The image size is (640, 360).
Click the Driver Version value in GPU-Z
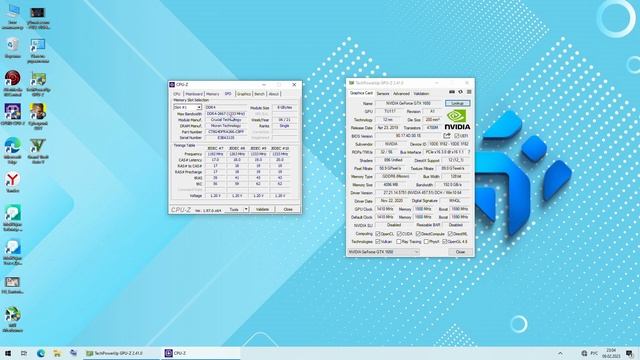tap(423, 192)
